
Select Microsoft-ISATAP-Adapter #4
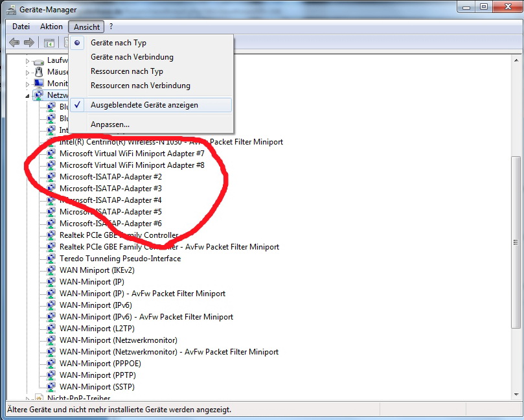click(111, 200)
